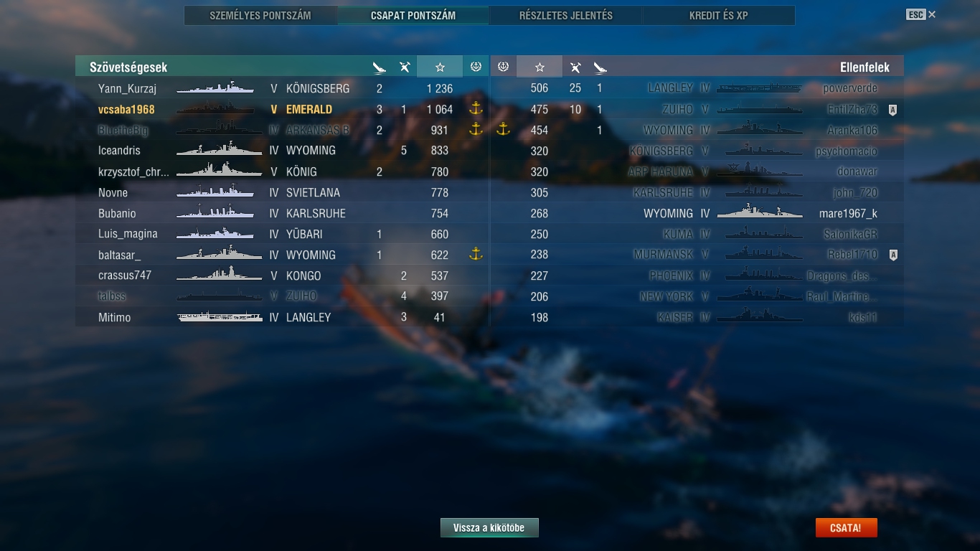This screenshot has width=980, height=551.
Task: Close the results screen with ESC X
Action: 920,14
